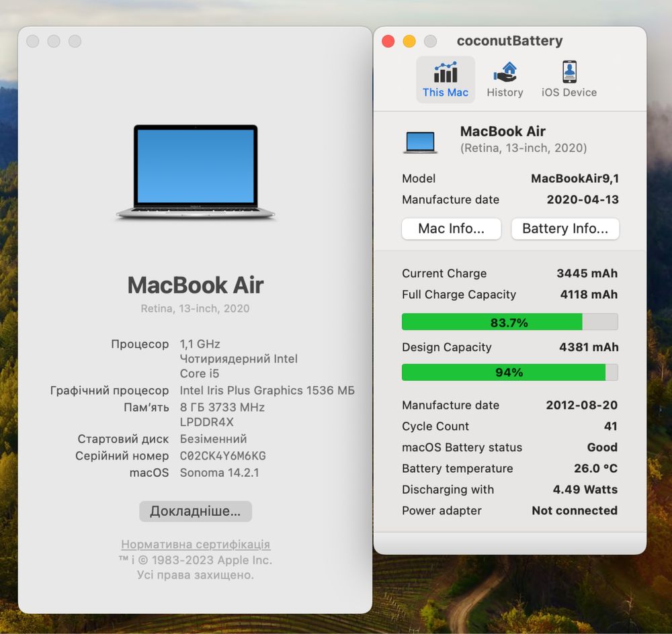The height and width of the screenshot is (634, 672).
Task: Click the coconutBattery window title
Action: point(509,41)
